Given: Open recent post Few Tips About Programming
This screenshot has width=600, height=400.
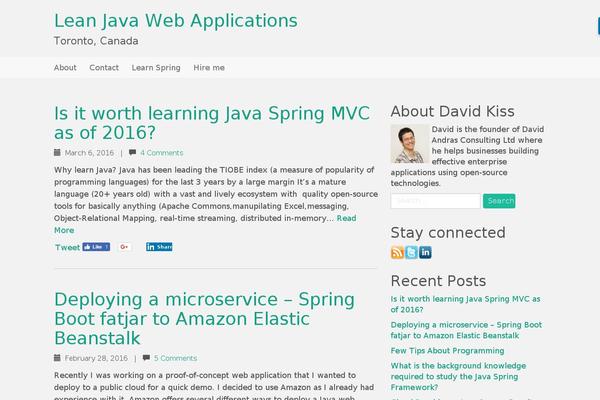Looking at the screenshot, I should (447, 351).
